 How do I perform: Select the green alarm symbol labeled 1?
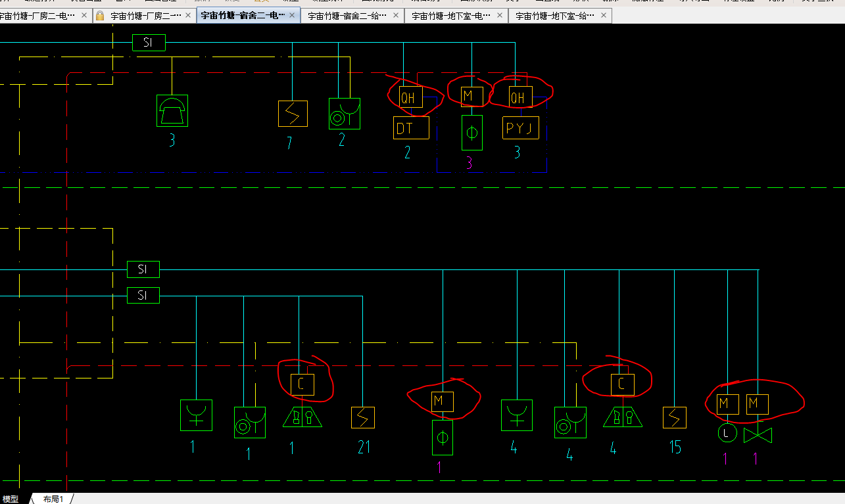250,422
